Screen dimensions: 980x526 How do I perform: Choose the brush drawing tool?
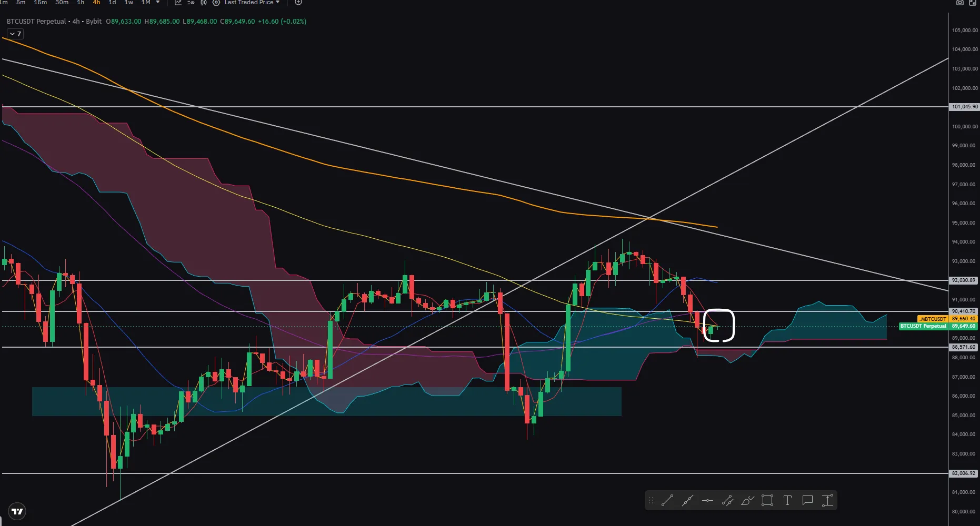747,501
